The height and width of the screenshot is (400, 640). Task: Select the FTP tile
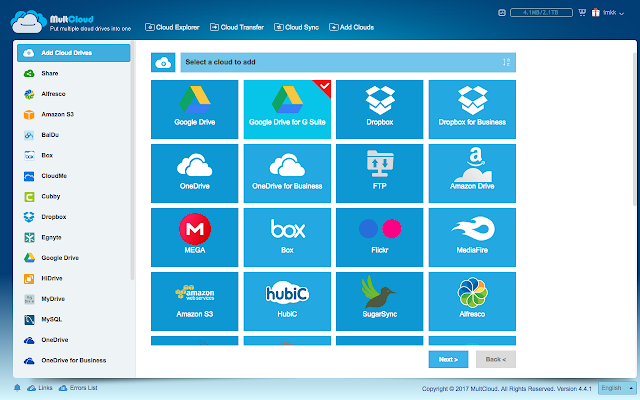(380, 173)
